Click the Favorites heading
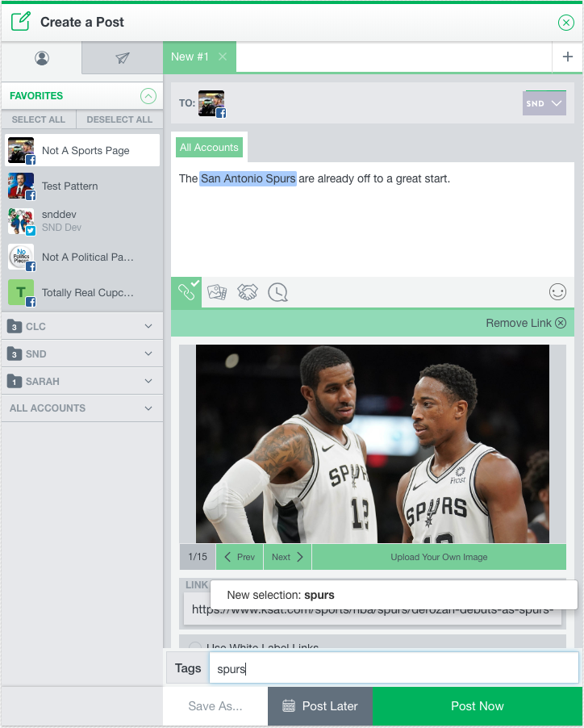This screenshot has height=728, width=584. 36,96
